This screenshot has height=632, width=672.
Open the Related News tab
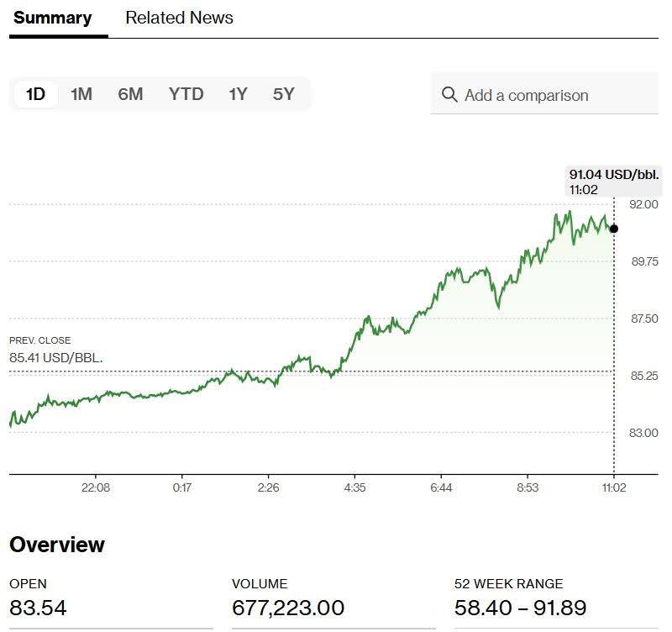[x=179, y=18]
